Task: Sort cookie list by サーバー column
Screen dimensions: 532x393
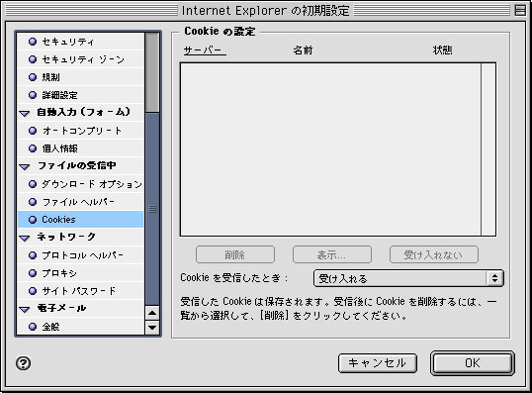Action: [x=205, y=50]
